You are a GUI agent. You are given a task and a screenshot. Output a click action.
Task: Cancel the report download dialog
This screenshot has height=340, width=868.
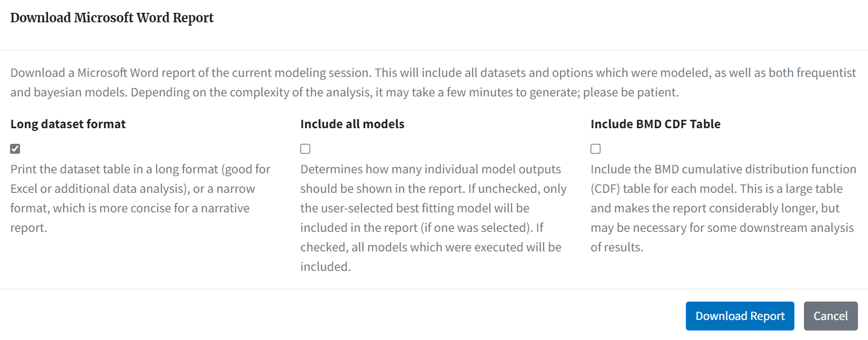click(831, 316)
